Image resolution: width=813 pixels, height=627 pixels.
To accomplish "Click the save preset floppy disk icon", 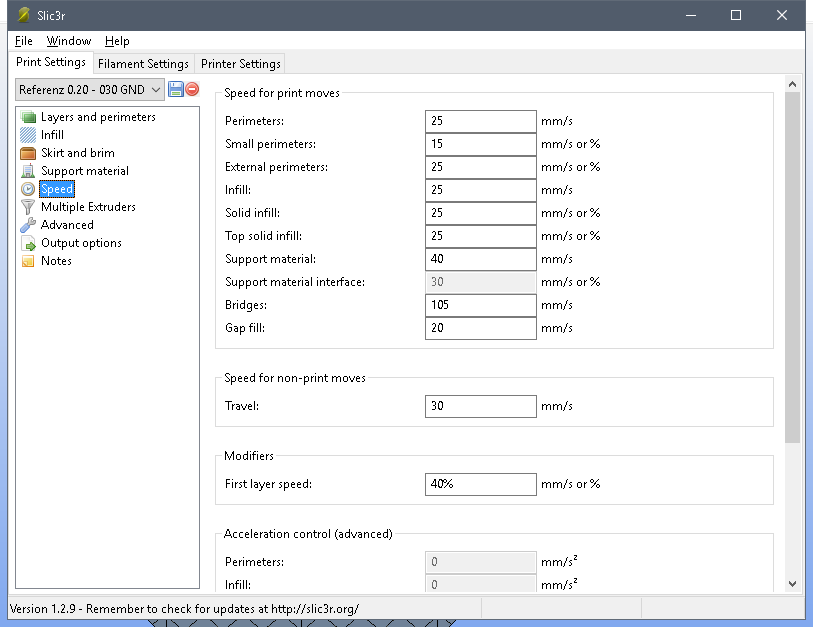I will click(x=176, y=89).
